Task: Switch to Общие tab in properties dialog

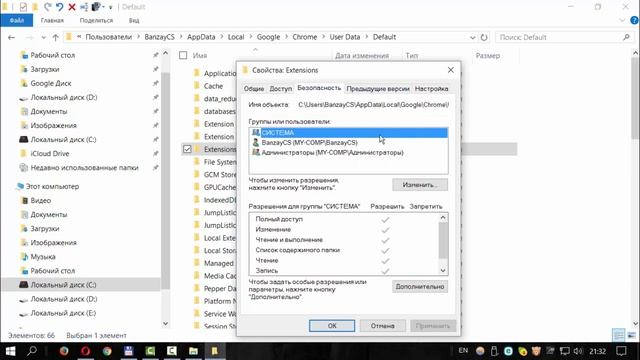Action: pos(254,89)
